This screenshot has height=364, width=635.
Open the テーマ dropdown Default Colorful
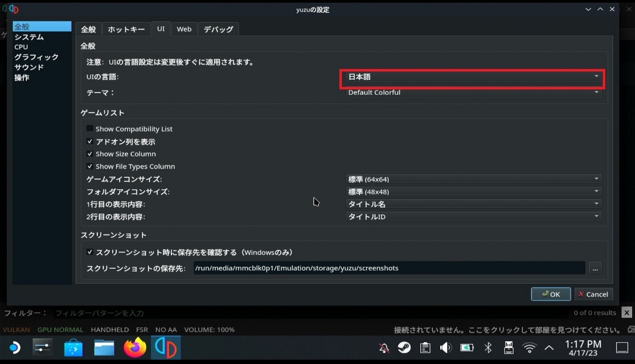[x=473, y=93]
